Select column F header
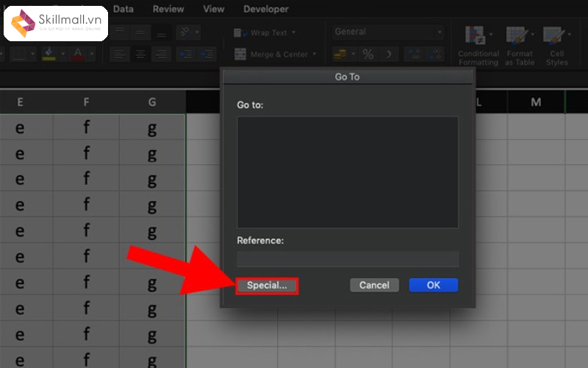588x368 pixels. click(86, 102)
